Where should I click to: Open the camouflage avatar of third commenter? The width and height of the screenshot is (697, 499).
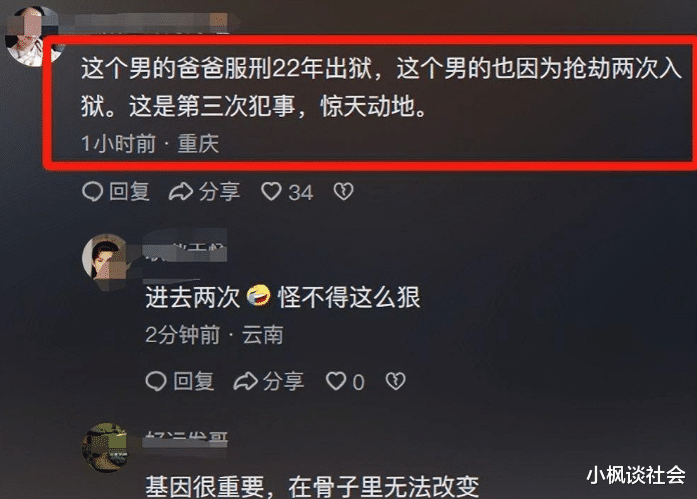[x=106, y=447]
